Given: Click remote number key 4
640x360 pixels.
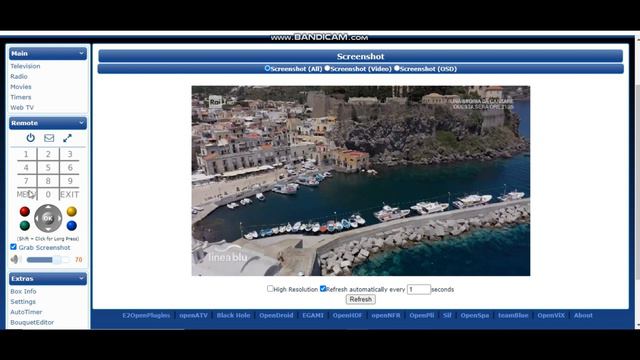Looking at the screenshot, I should 26,167.
